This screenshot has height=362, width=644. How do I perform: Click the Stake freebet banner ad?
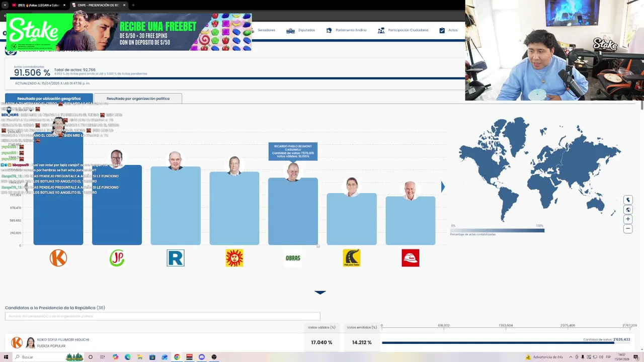[x=129, y=32]
